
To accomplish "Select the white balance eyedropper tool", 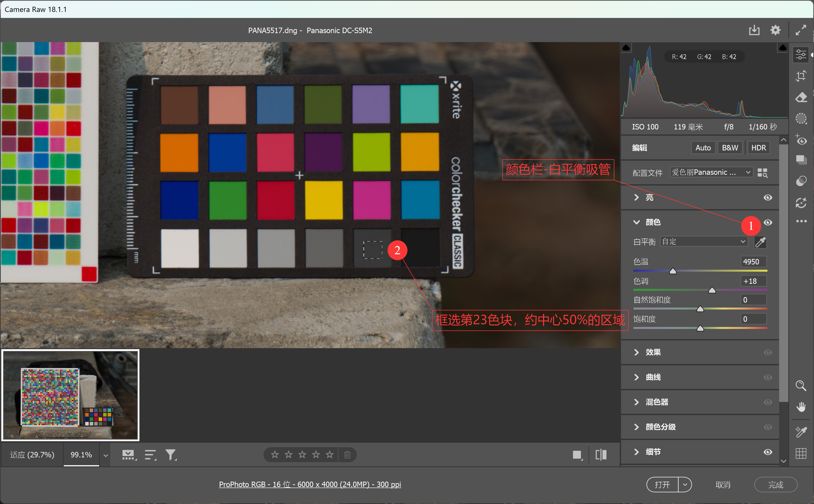I will 760,242.
